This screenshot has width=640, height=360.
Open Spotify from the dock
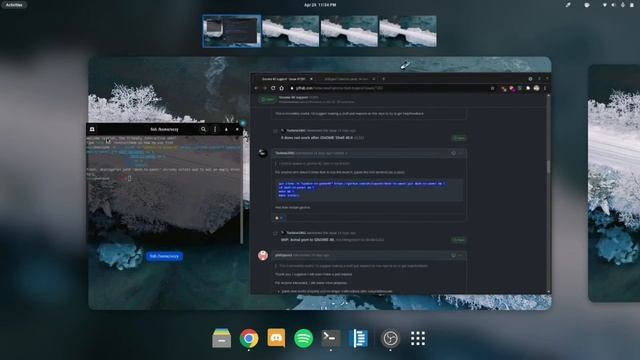tap(303, 338)
